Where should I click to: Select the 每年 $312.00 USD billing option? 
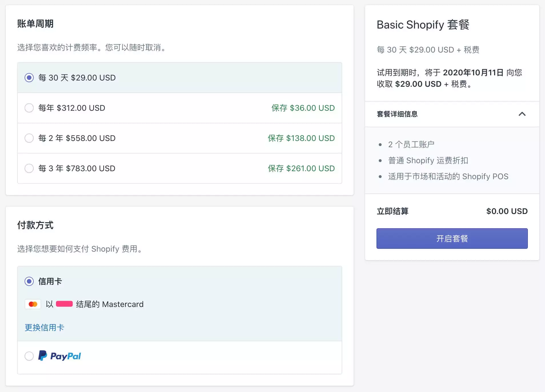[29, 108]
